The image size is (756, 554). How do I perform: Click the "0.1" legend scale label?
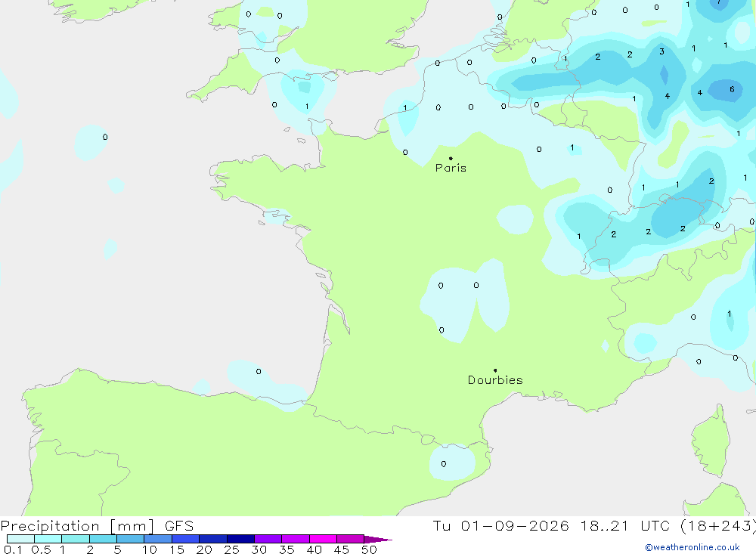(x=13, y=549)
